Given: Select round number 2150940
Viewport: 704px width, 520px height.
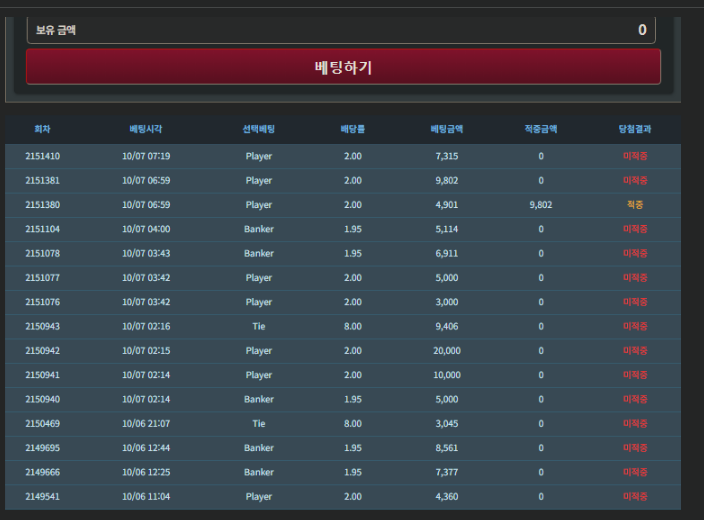Looking at the screenshot, I should pos(42,399).
